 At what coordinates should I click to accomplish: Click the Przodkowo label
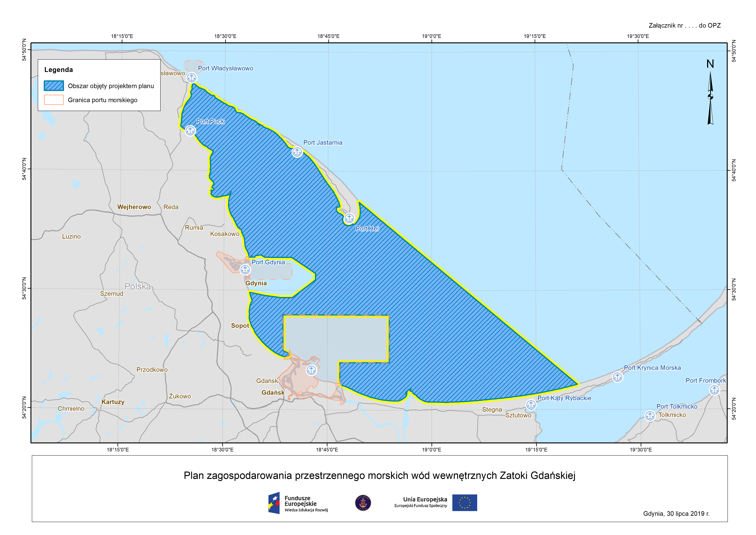[x=152, y=370]
